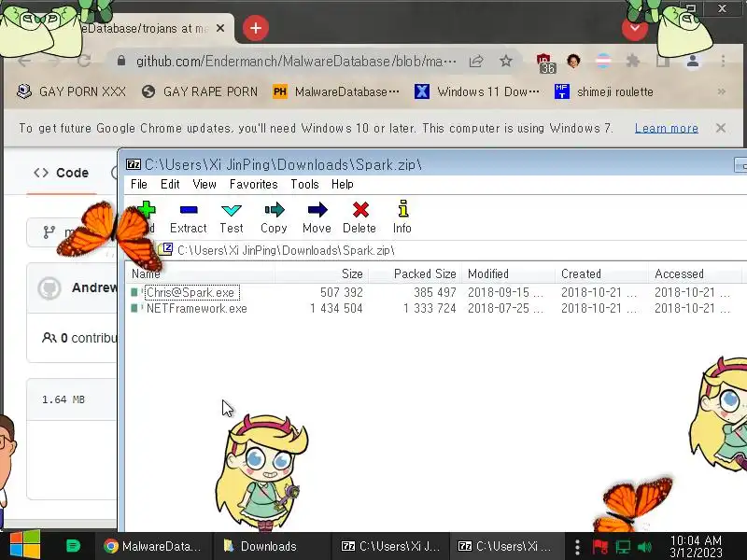Click the red dropdown arrow in Chrome title bar

tap(634, 28)
